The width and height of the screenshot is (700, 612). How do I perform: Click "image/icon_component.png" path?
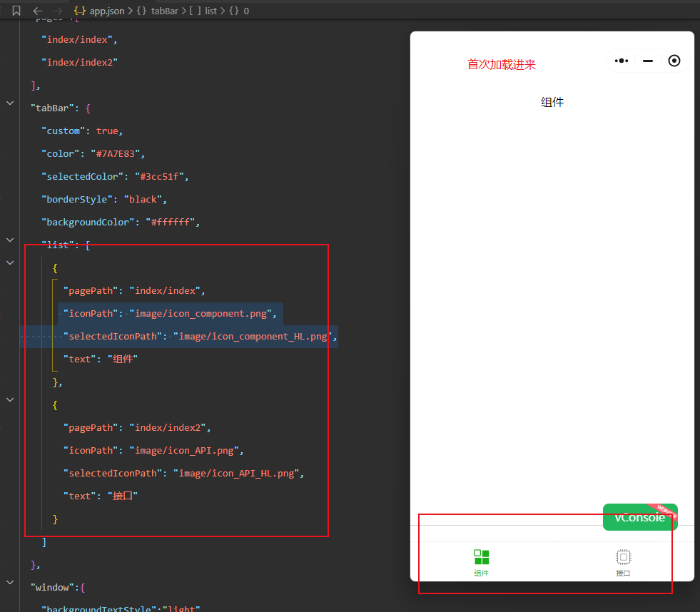201,313
